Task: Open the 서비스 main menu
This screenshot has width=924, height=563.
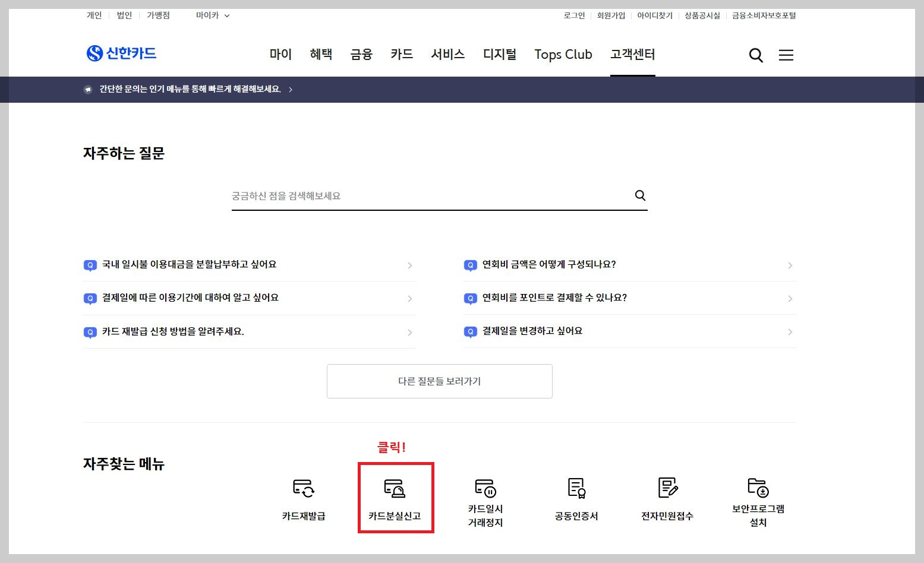Action: tap(448, 55)
